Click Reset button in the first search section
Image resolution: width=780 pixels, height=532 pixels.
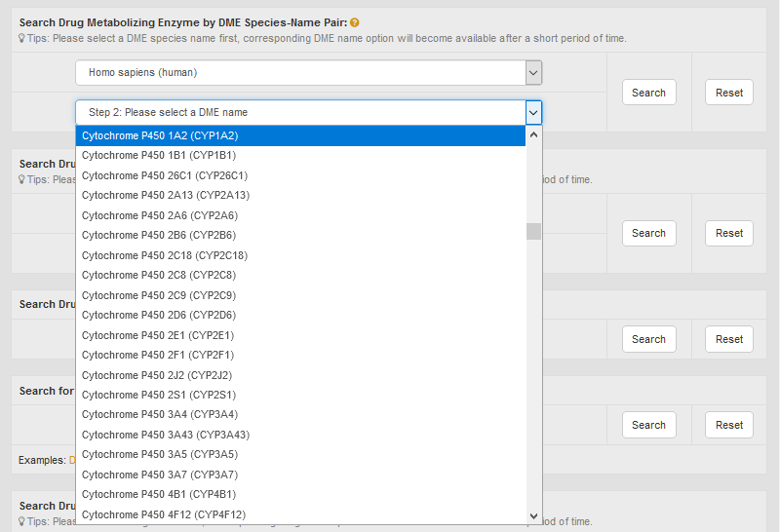point(729,93)
